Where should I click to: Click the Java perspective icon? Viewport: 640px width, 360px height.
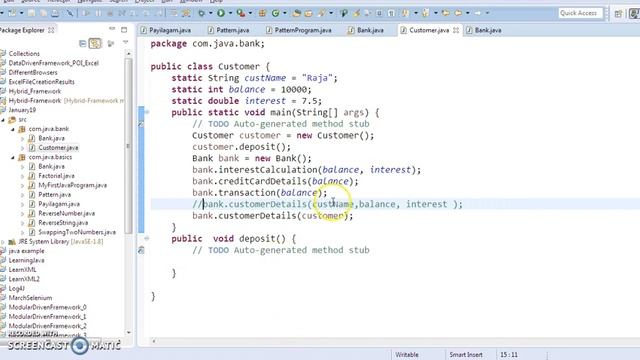pos(634,14)
